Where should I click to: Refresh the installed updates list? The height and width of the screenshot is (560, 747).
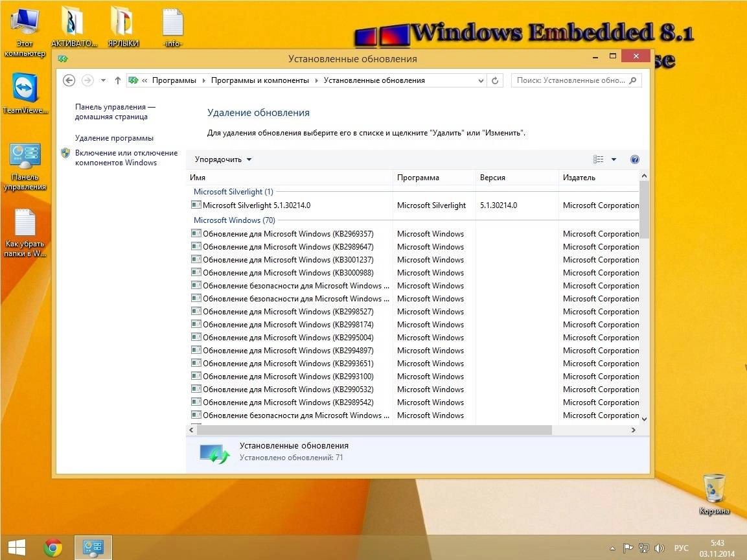pos(495,80)
